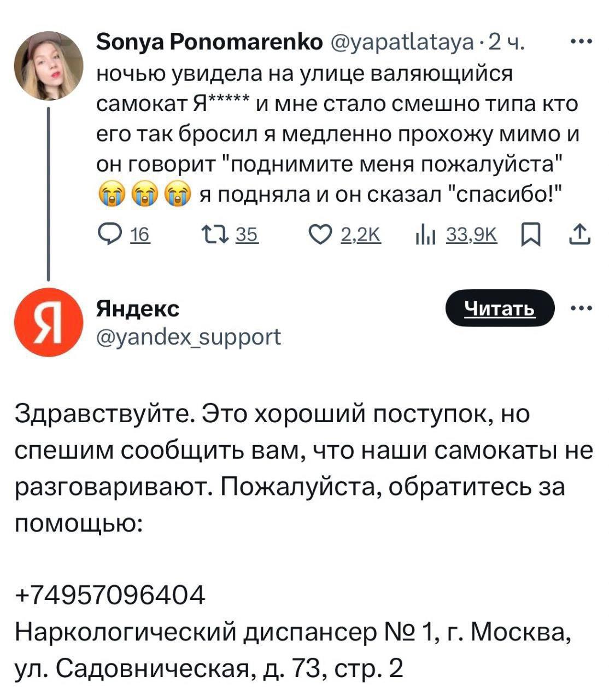Click the red Яндекс logo avatar

pyautogui.click(x=49, y=322)
